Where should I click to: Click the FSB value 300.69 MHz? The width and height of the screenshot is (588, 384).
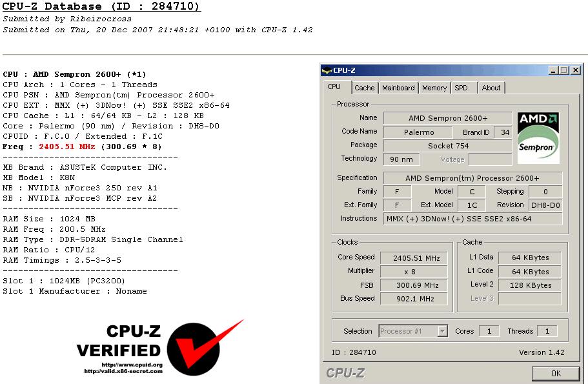[414, 285]
